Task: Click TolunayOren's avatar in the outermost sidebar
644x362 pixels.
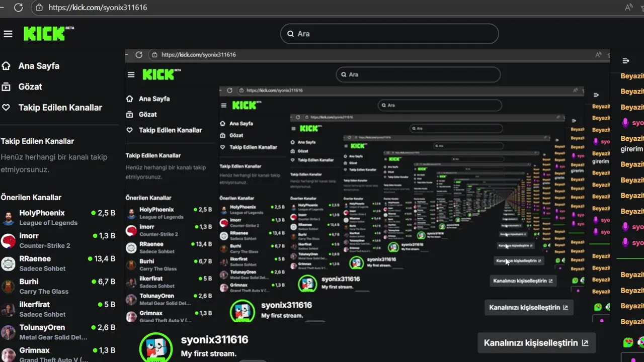Action: [8, 332]
